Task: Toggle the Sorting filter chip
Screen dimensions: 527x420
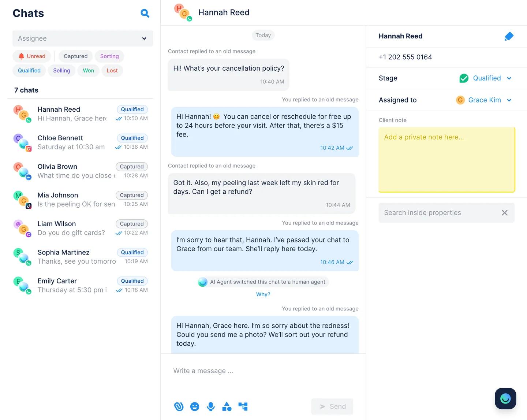Action: pos(109,56)
